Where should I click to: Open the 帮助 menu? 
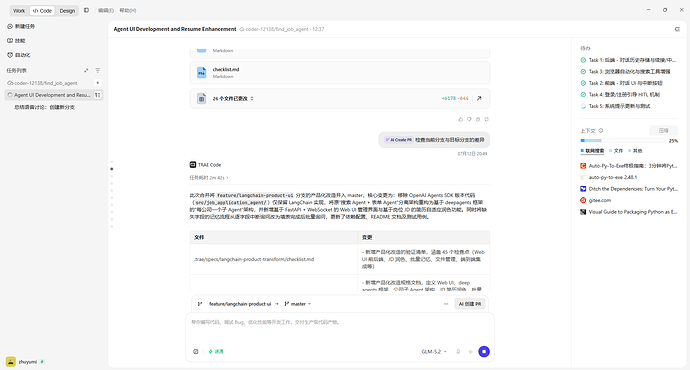tap(128, 11)
